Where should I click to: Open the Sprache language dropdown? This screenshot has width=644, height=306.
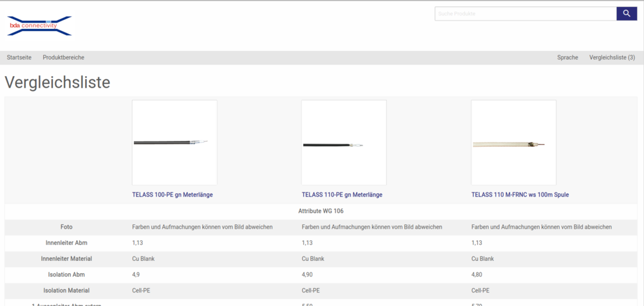pos(567,57)
